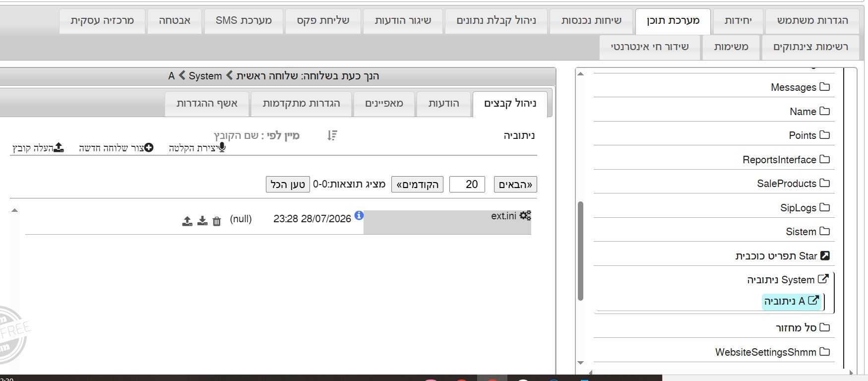Image resolution: width=868 pixels, height=381 pixels.
Task: Click the folder tree vertical scrollbar
Action: coord(580,251)
